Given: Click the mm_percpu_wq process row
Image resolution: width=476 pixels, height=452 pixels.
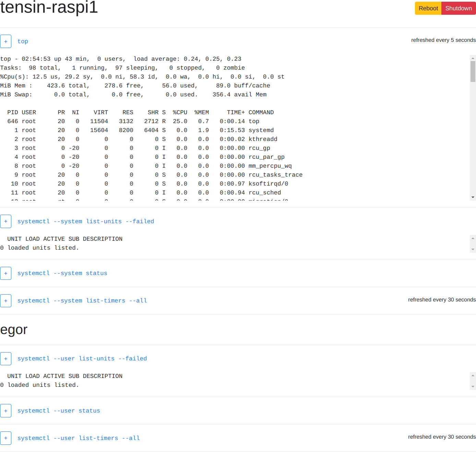Looking at the screenshot, I should pyautogui.click(x=153, y=166).
